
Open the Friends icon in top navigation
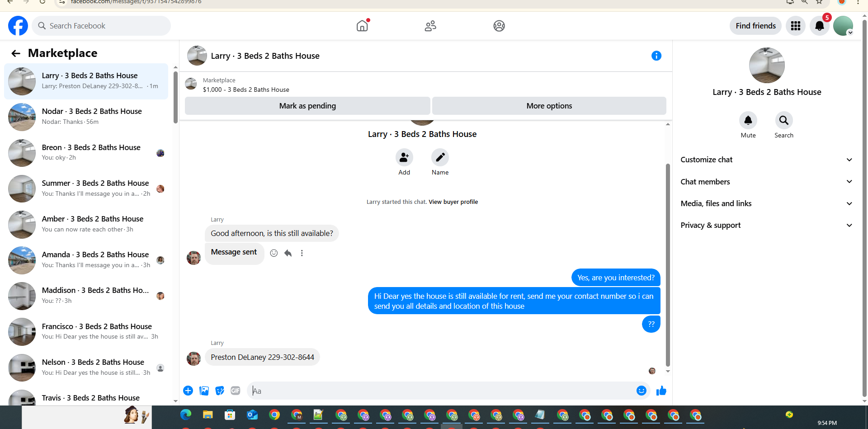point(430,26)
